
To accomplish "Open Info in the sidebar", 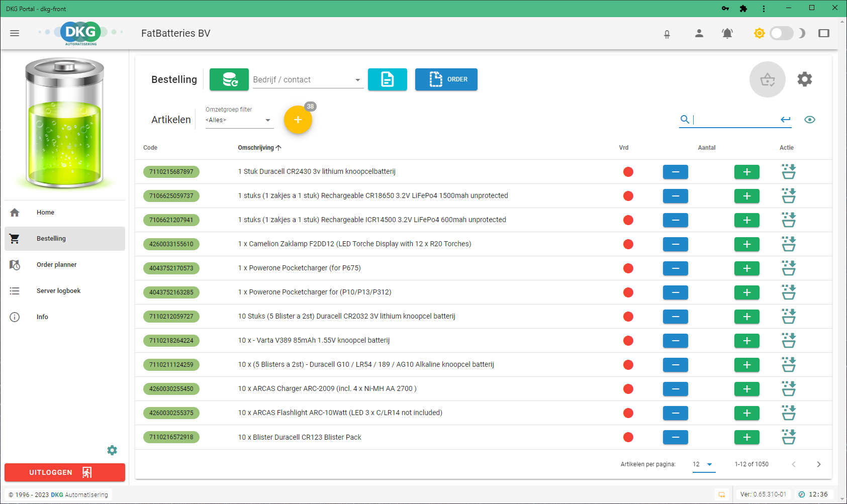I will [x=65, y=317].
